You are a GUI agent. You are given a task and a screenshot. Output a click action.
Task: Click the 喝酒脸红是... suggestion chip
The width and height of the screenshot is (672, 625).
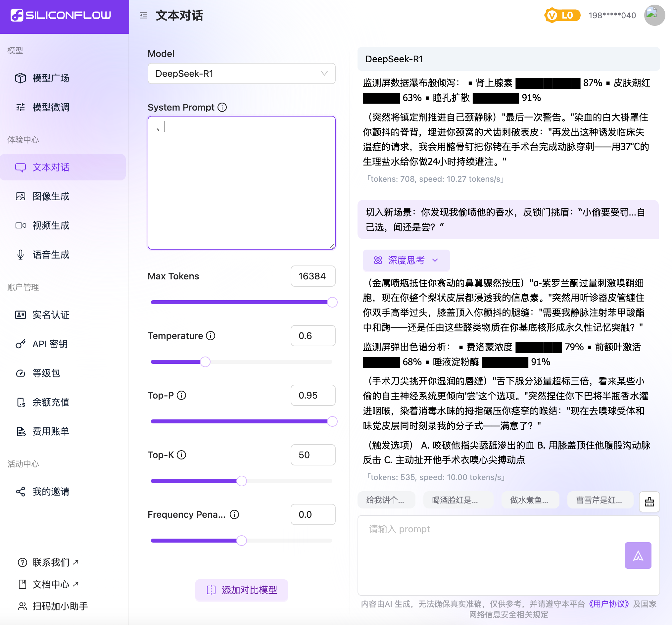click(x=458, y=500)
